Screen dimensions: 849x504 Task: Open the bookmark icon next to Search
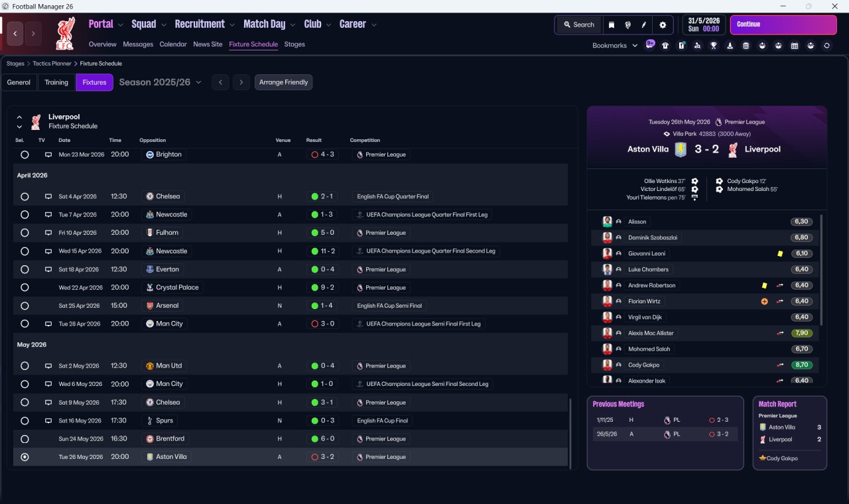[x=612, y=25]
